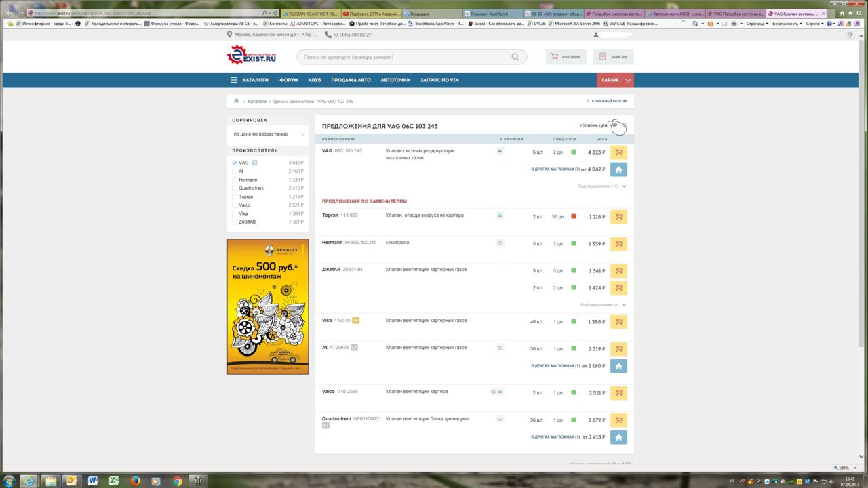Click the Renault 500 руб. discount banner
868x488 pixels.
click(x=268, y=306)
